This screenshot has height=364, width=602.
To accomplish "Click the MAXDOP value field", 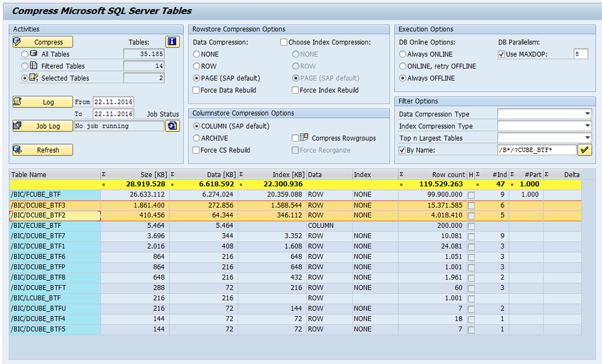I will click(x=581, y=54).
